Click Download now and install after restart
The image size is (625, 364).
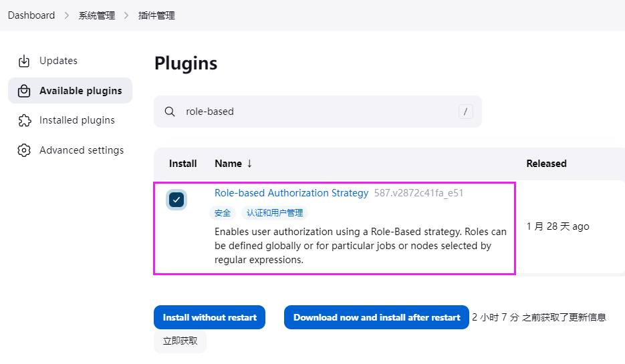376,317
